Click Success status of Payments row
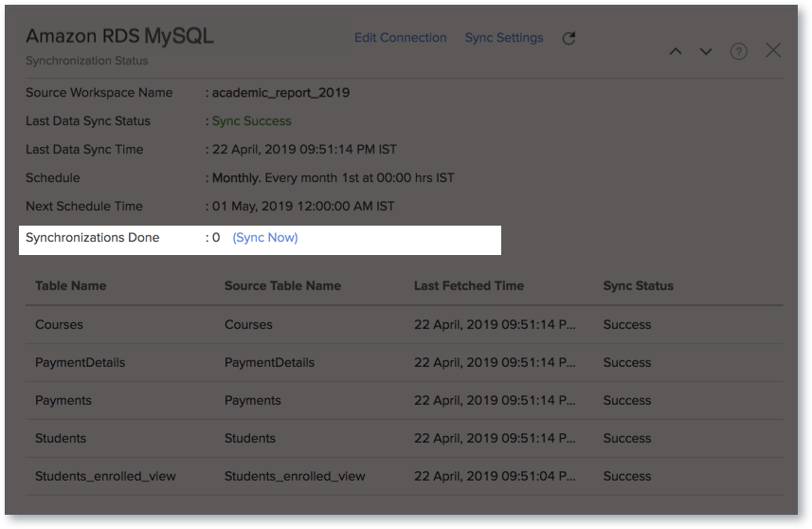 [x=627, y=400]
